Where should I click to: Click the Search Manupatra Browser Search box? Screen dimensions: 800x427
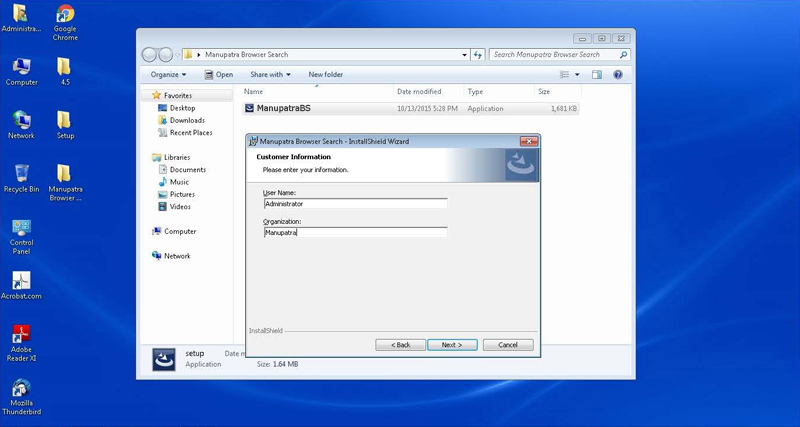tap(560, 55)
